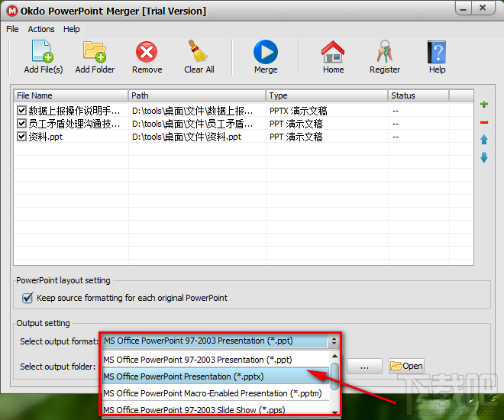
Task: Click the browse '...' output folder button
Action: [364, 367]
